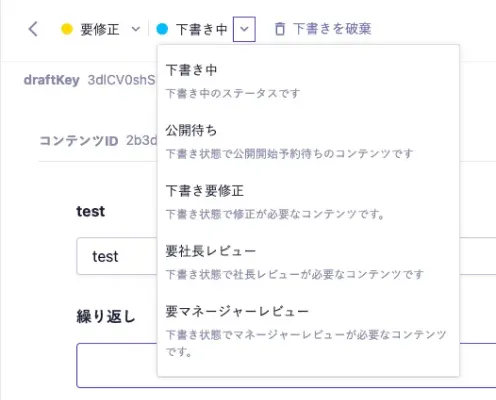Select the 下書き中 menu option
Viewport: 496px width, 400px height.
coord(308,81)
